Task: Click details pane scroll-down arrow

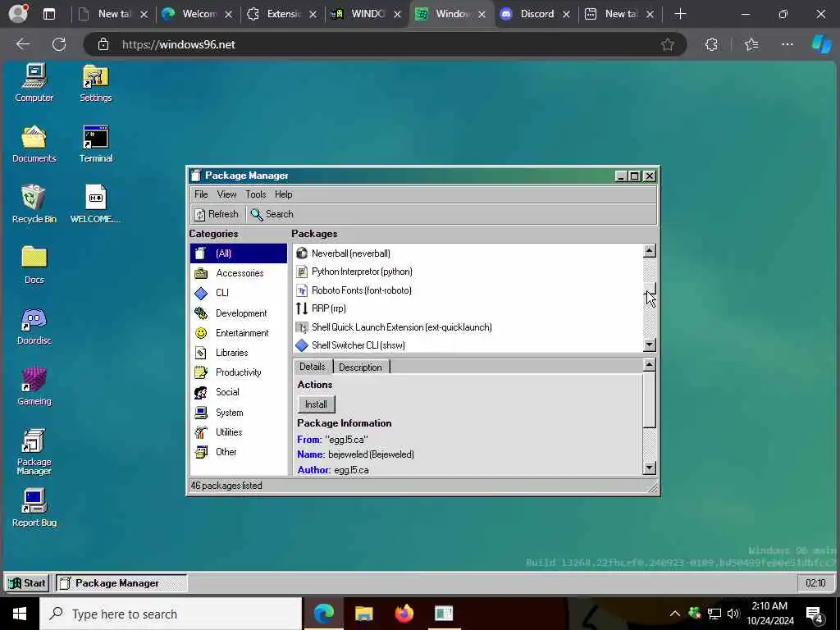Action: point(649,468)
